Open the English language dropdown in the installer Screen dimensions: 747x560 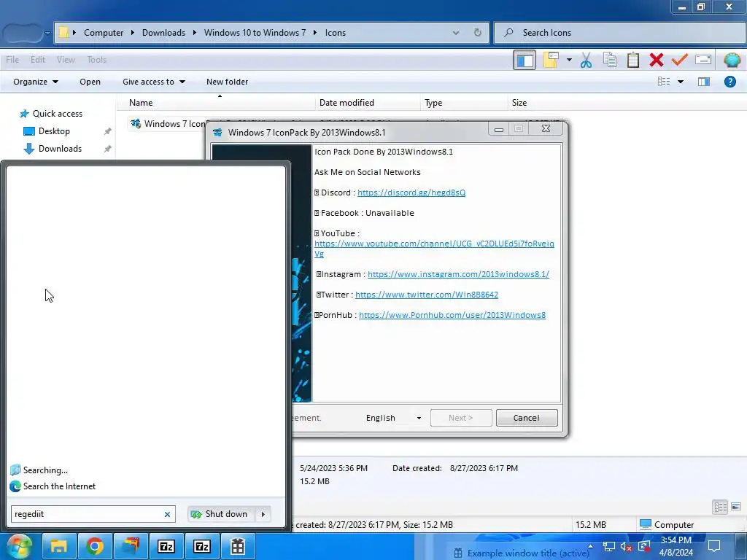pyautogui.click(x=393, y=418)
